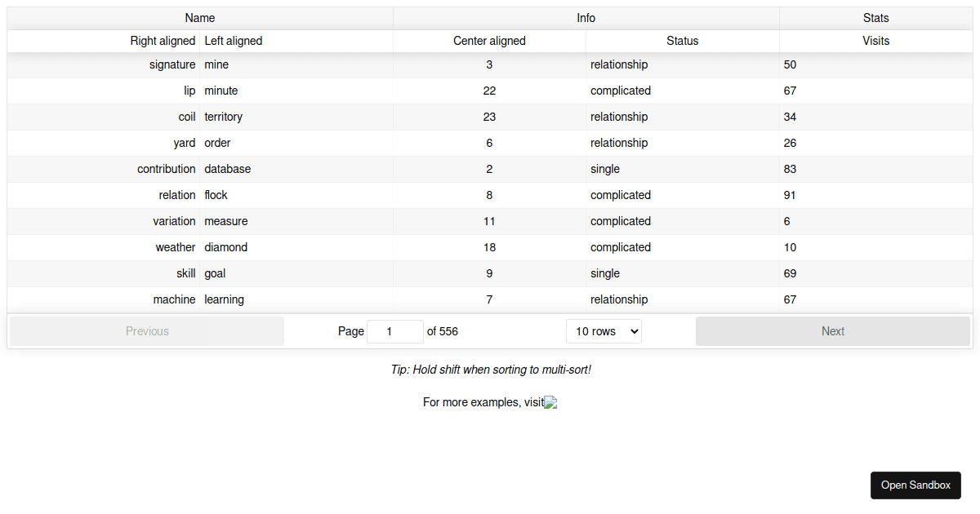Click the Info column group header

click(586, 17)
